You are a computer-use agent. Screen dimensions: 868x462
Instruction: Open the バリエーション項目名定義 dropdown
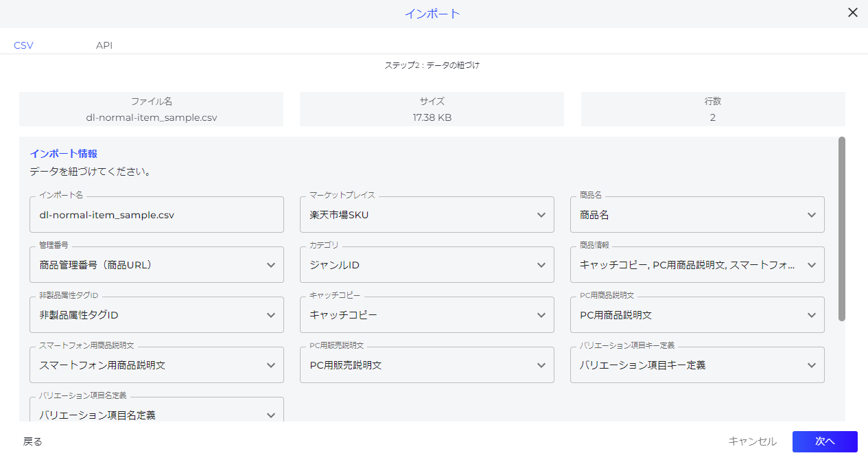click(156, 411)
